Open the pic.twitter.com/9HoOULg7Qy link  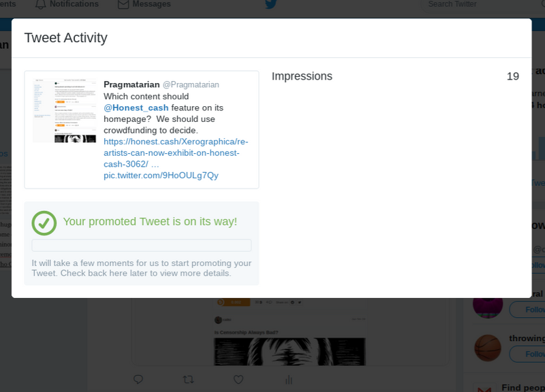coord(161,176)
